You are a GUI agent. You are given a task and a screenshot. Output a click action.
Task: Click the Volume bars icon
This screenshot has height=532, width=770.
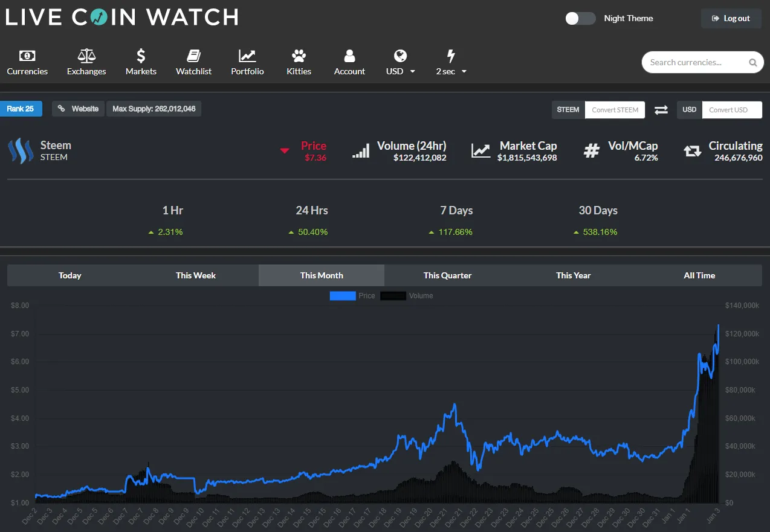[361, 151]
